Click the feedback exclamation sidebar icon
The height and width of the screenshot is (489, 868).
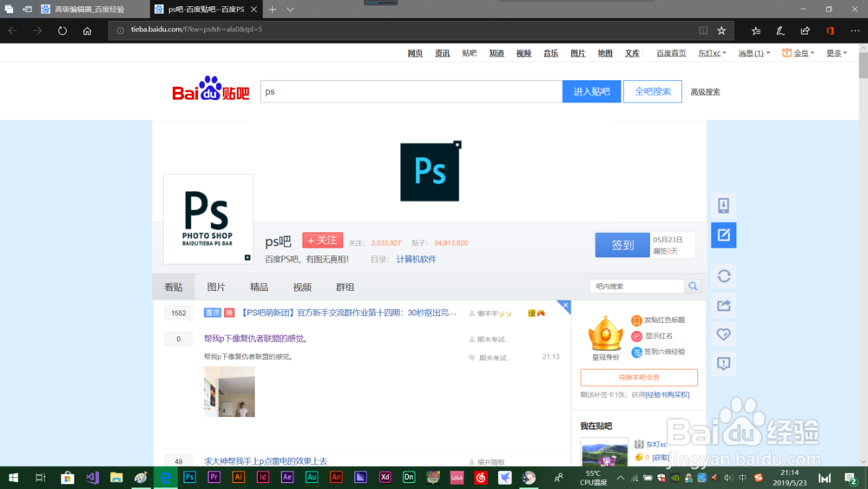point(724,363)
